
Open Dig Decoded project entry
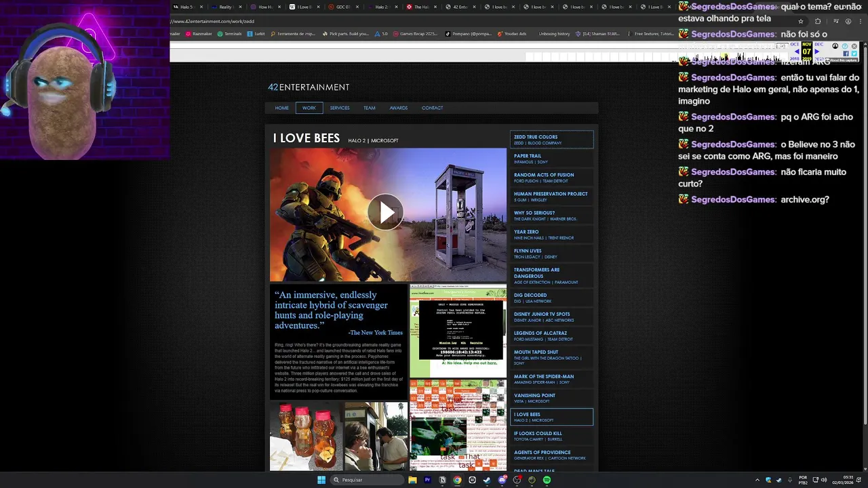pyautogui.click(x=551, y=298)
